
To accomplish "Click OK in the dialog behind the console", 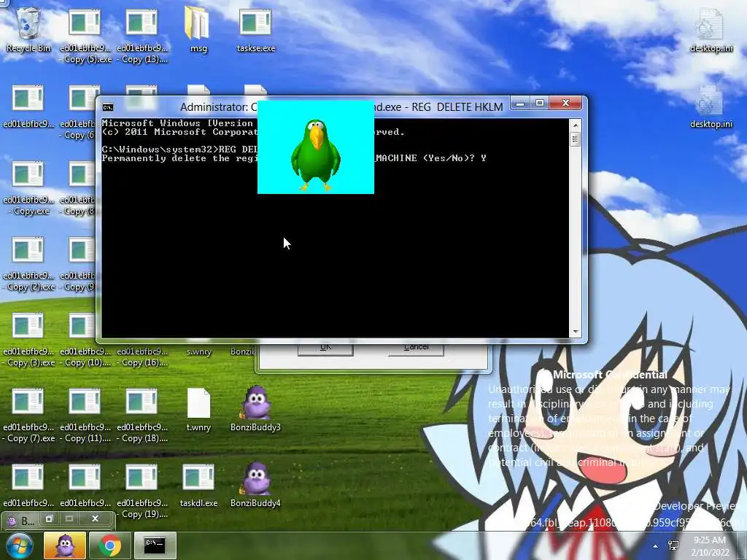I will (325, 349).
